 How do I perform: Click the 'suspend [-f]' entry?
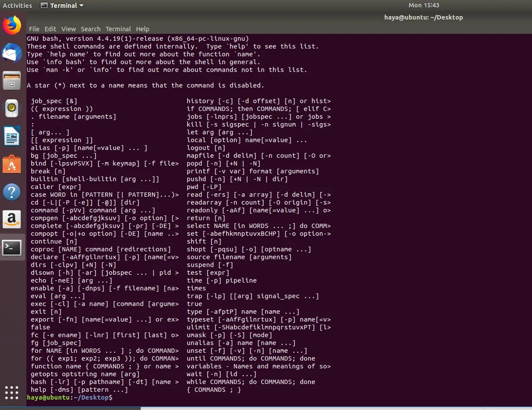click(x=210, y=265)
